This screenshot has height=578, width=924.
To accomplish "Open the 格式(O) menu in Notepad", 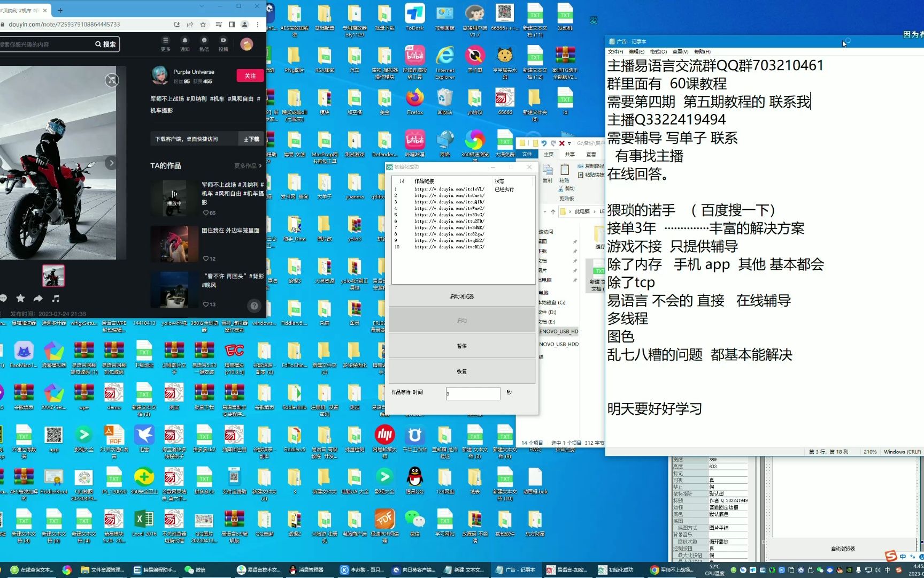I will point(658,52).
